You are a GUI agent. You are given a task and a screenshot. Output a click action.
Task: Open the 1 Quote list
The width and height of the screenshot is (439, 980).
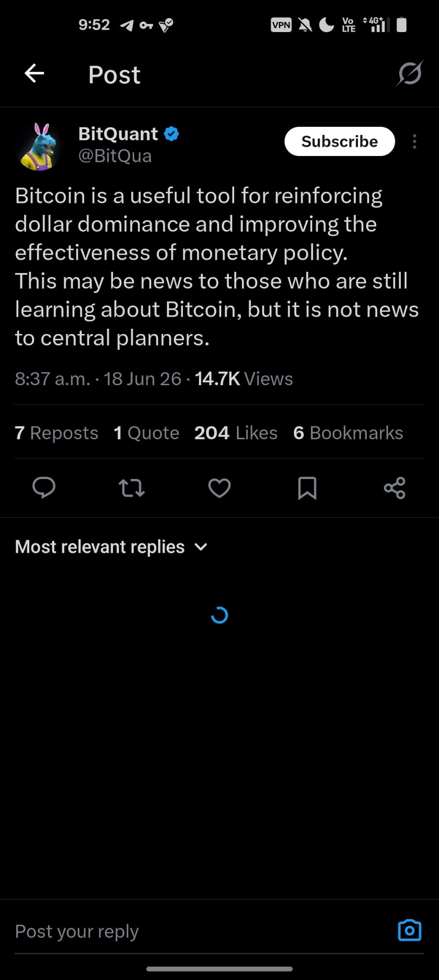click(146, 433)
